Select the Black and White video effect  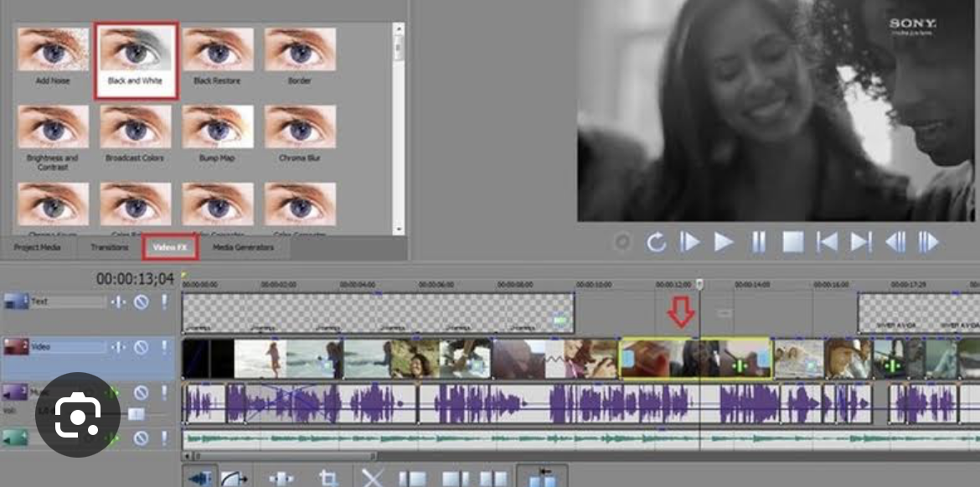136,60
